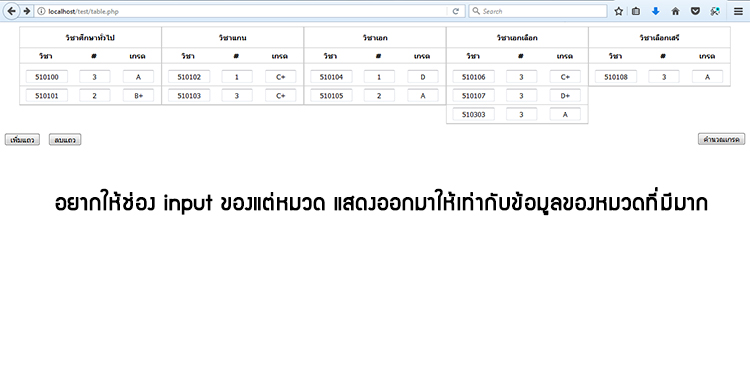The width and height of the screenshot is (750, 372).
Task: Select the course field containing 510108
Action: click(x=616, y=77)
